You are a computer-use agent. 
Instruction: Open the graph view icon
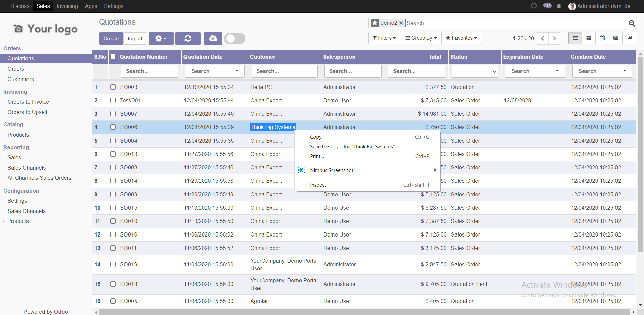point(630,38)
